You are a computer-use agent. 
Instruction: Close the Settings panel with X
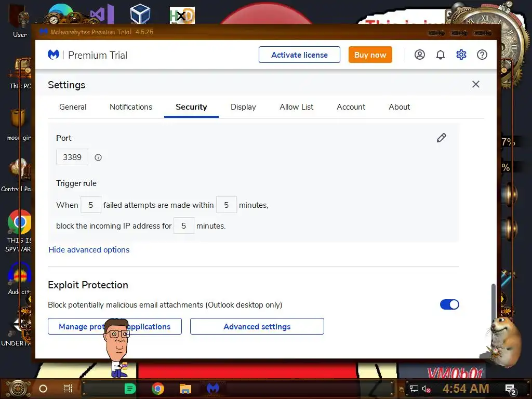476,84
